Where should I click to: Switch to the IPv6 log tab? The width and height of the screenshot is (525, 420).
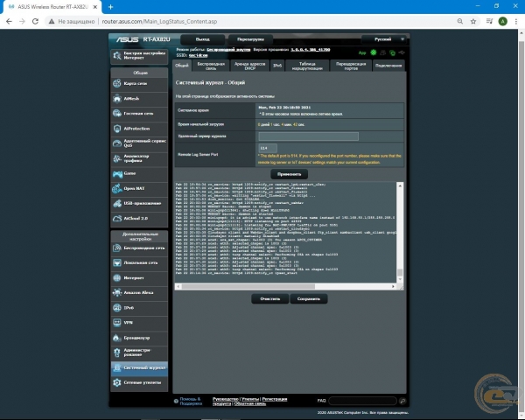(x=277, y=66)
